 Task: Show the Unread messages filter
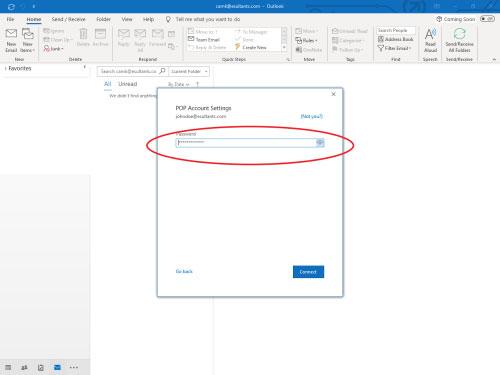pos(128,84)
